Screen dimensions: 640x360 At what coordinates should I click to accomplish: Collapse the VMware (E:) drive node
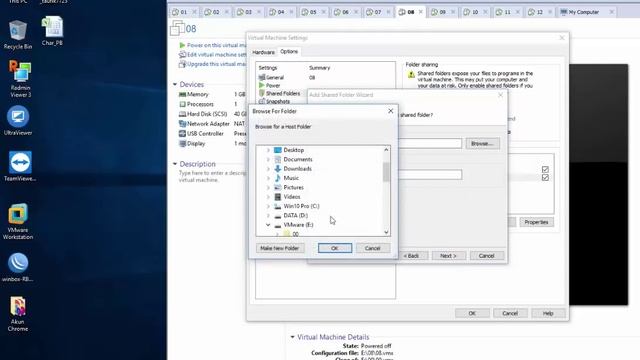coord(268,225)
